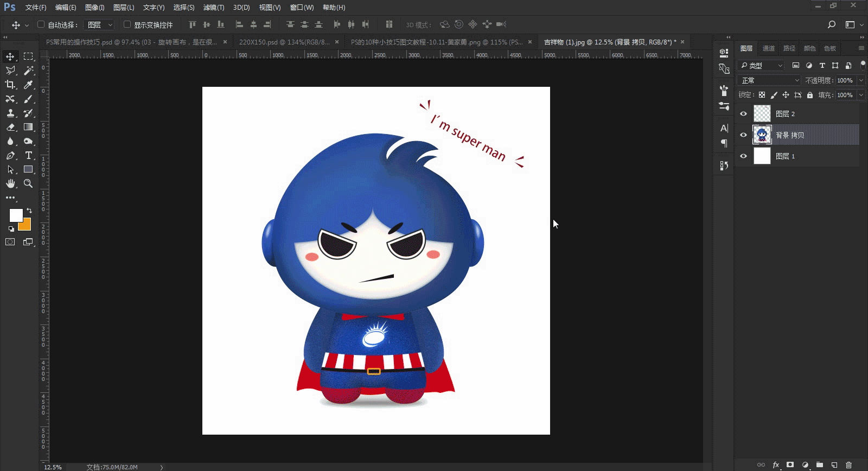This screenshot has width=868, height=471.
Task: Choose the Gradient tool
Action: (28, 127)
